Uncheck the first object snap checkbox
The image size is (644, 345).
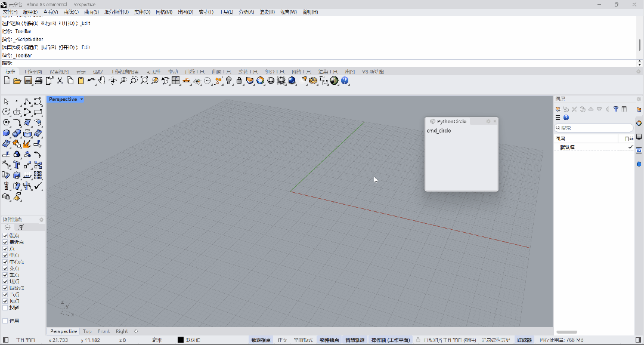[x=5, y=236]
